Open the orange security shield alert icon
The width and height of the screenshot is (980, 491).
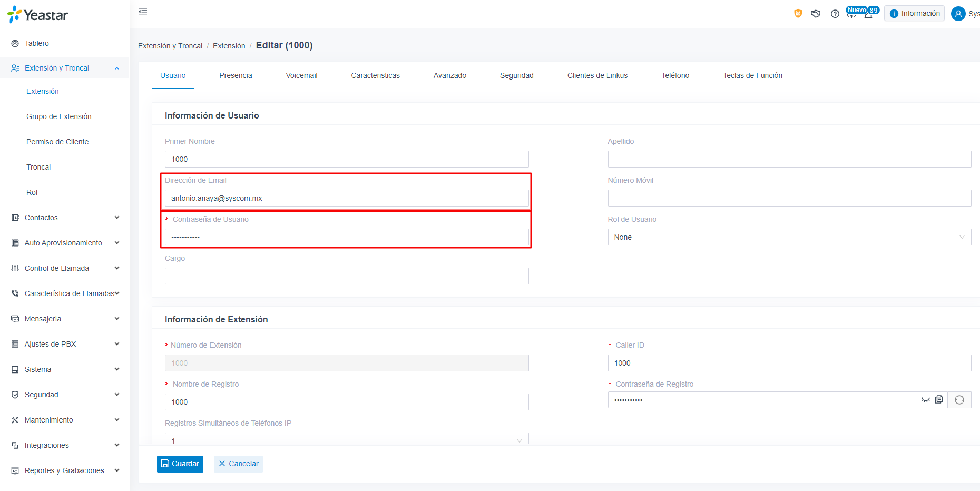coord(798,14)
